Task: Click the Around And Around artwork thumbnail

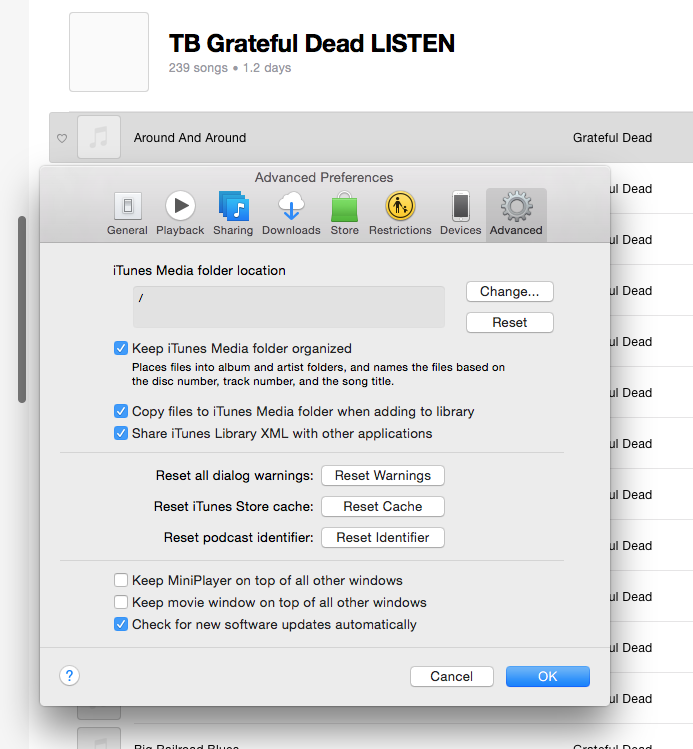Action: point(99,137)
